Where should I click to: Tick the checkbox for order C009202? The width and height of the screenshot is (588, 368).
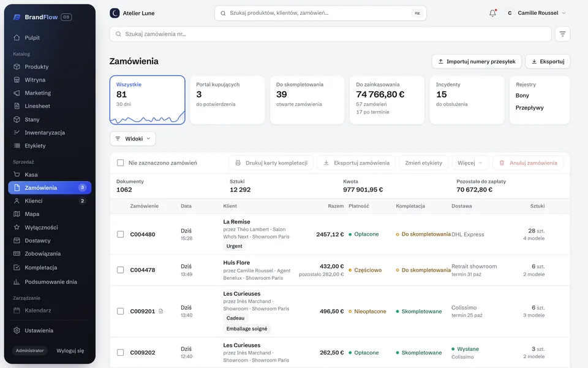pyautogui.click(x=121, y=353)
